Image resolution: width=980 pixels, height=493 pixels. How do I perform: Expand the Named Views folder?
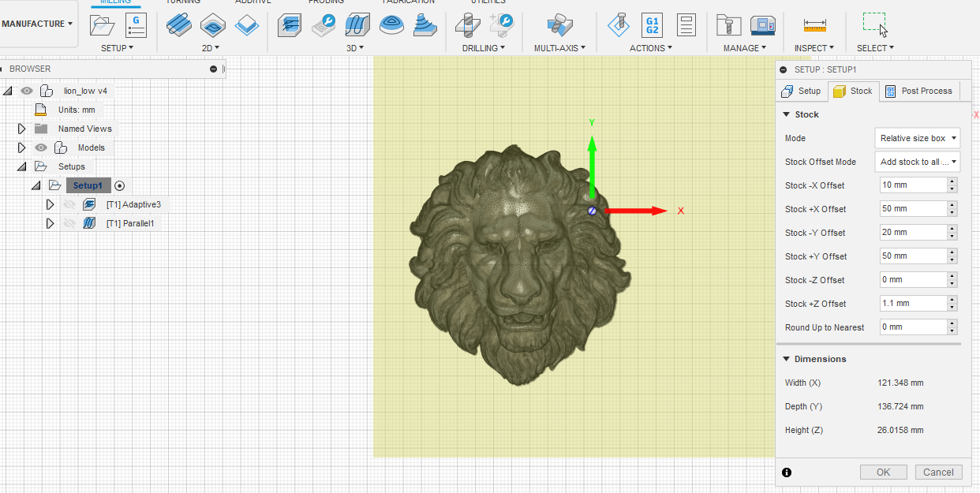tap(21, 129)
